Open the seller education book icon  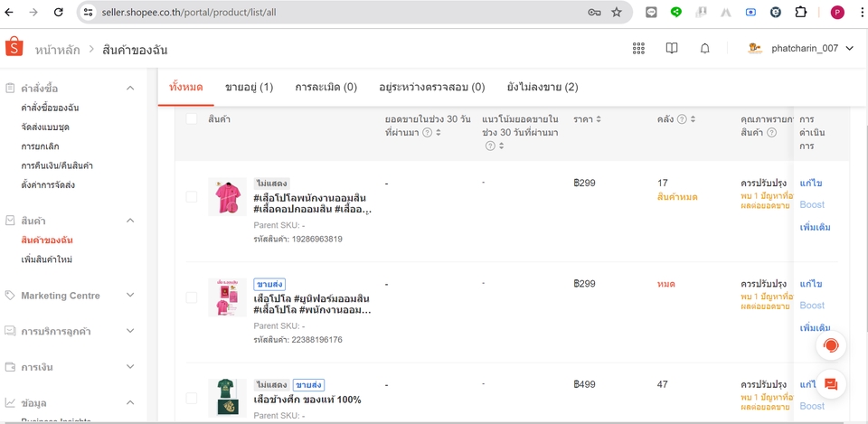coord(672,48)
